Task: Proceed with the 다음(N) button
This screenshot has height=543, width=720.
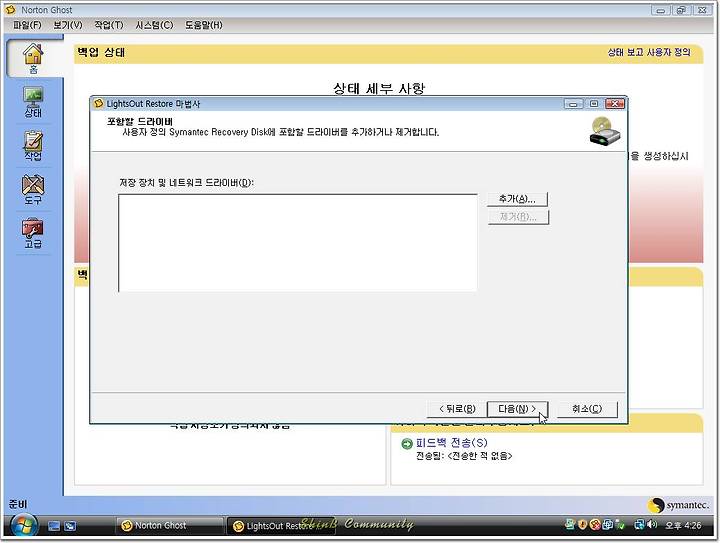Action: click(x=517, y=409)
